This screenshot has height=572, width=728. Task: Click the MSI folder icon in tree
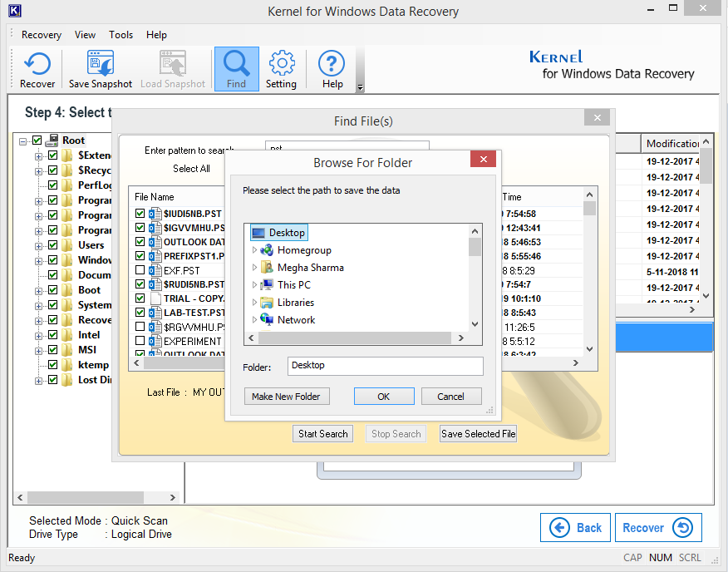coord(67,350)
